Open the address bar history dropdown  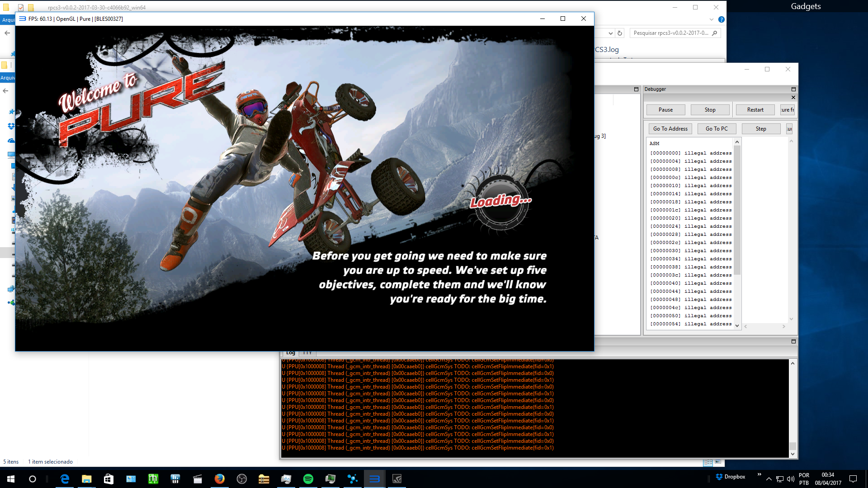pyautogui.click(x=610, y=33)
